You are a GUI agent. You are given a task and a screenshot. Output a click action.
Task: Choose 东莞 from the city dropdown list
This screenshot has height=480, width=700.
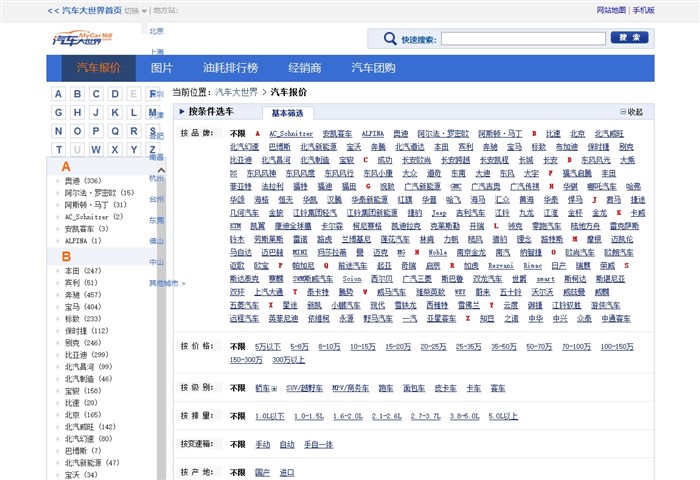pos(156,220)
